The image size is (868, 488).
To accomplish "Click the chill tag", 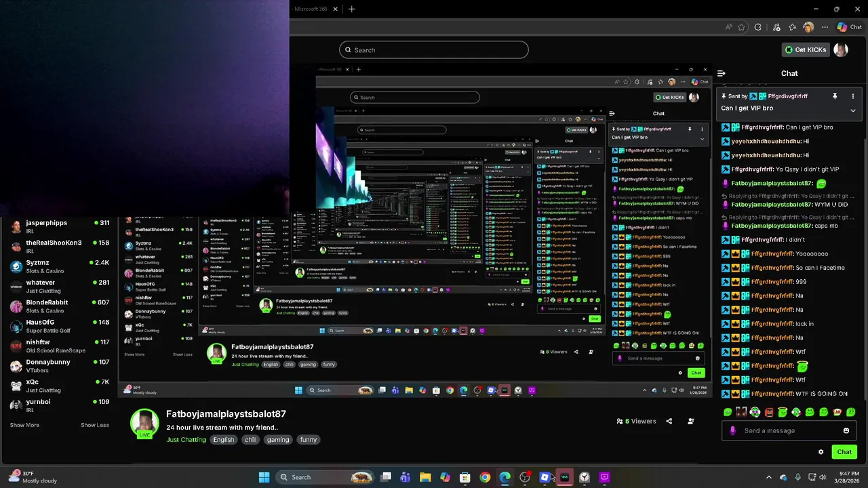I will click(251, 440).
